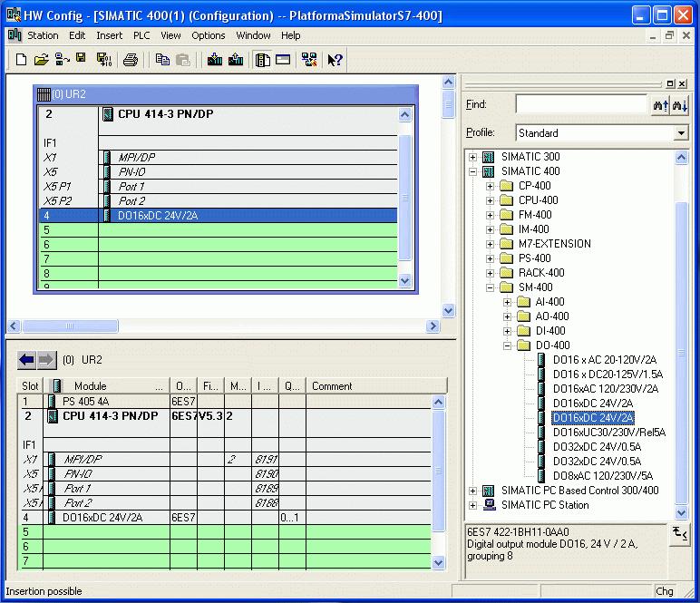The image size is (700, 603).
Task: Click the forward navigation arrow button
Action: click(x=46, y=360)
